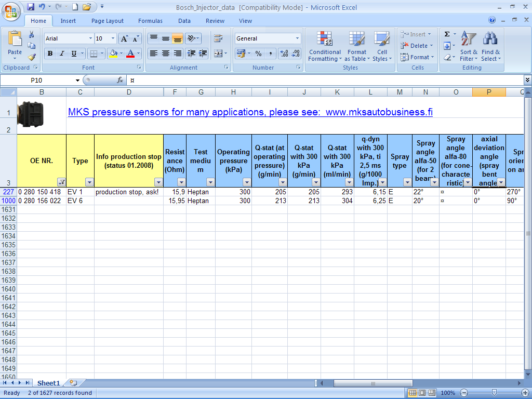Copy the selection to the clipboard
The image size is (532, 399).
pos(31,46)
